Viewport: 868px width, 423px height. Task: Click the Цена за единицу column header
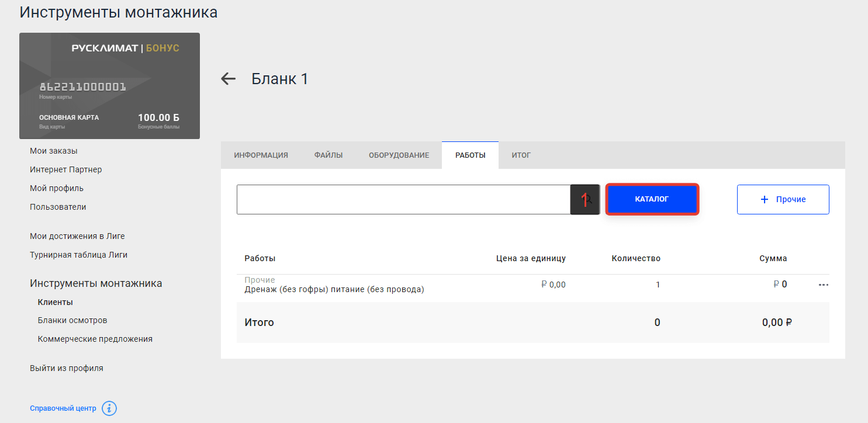(x=531, y=258)
